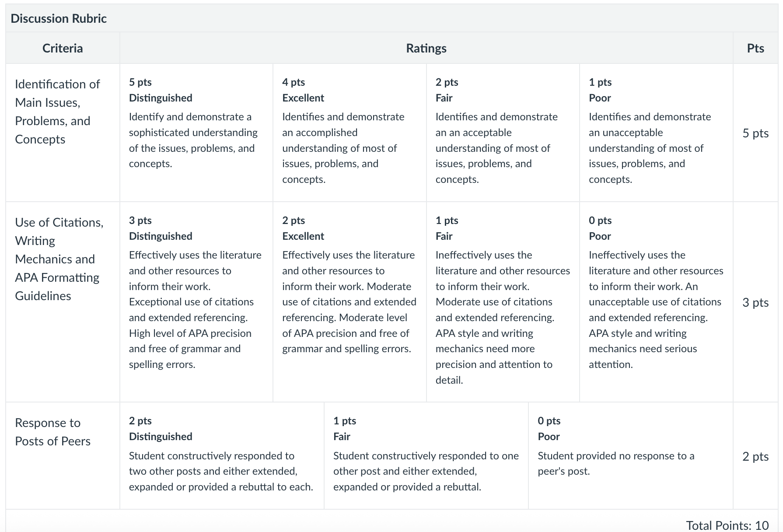
Task: Select the Discussion Rubric title
Action: pyautogui.click(x=59, y=18)
